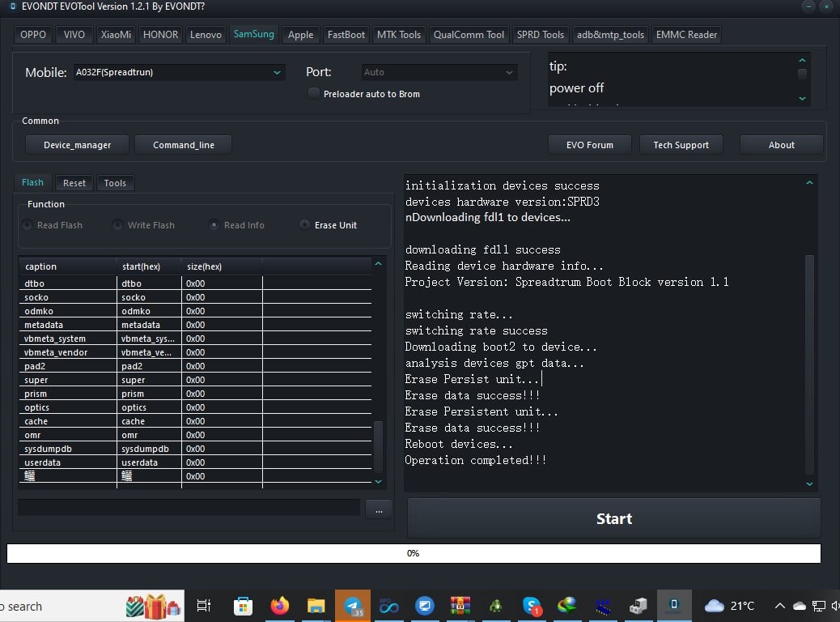Click the file path input field
This screenshot has width=840, height=622.
(189, 507)
